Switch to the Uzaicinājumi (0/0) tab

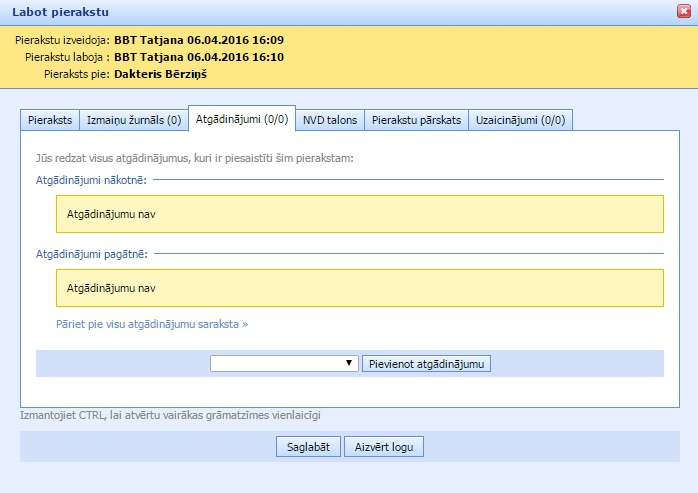tap(520, 120)
